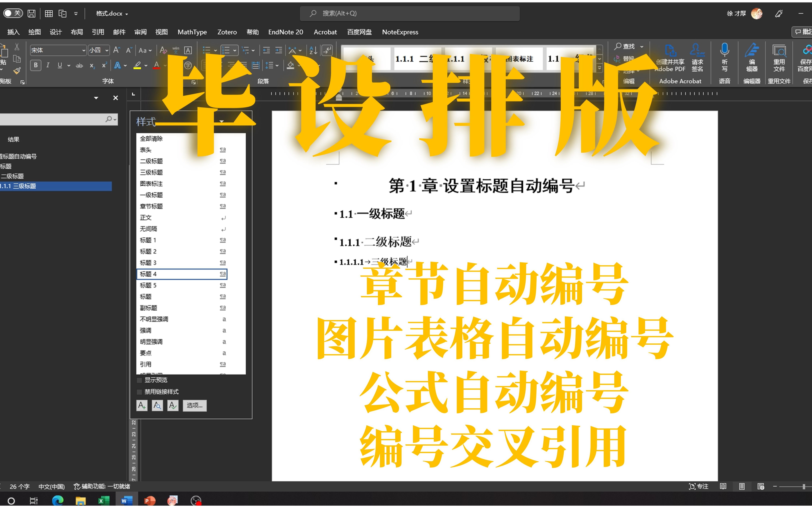Click the decrease font size icon

click(129, 50)
